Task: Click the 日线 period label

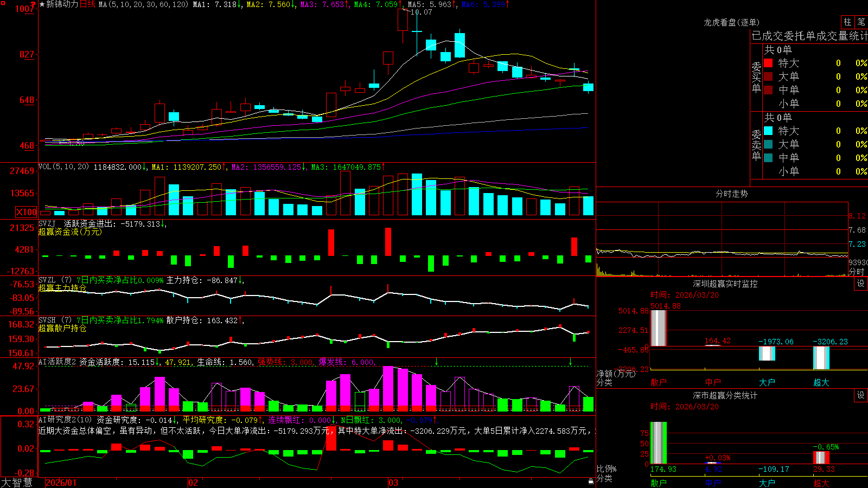Action: pos(87,4)
